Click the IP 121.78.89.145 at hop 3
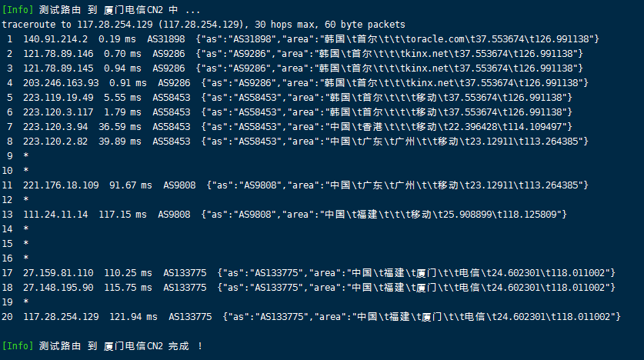The width and height of the screenshot is (644, 360). point(58,68)
